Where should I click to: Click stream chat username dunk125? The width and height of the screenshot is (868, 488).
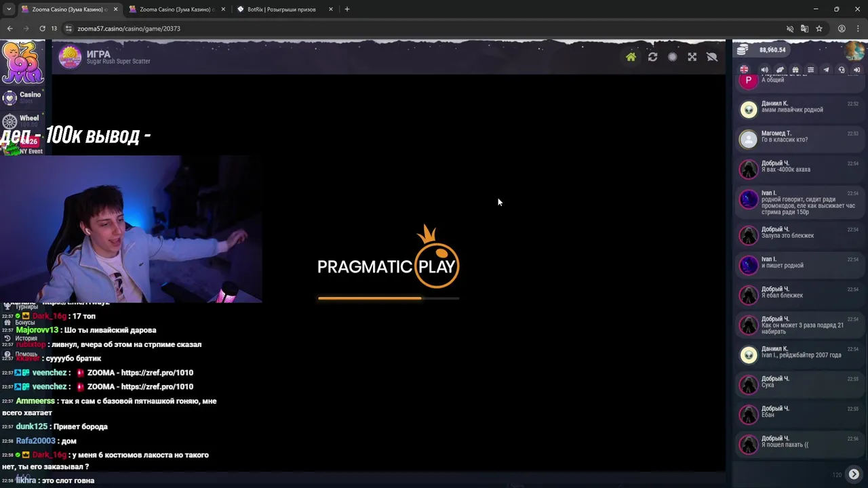31,426
